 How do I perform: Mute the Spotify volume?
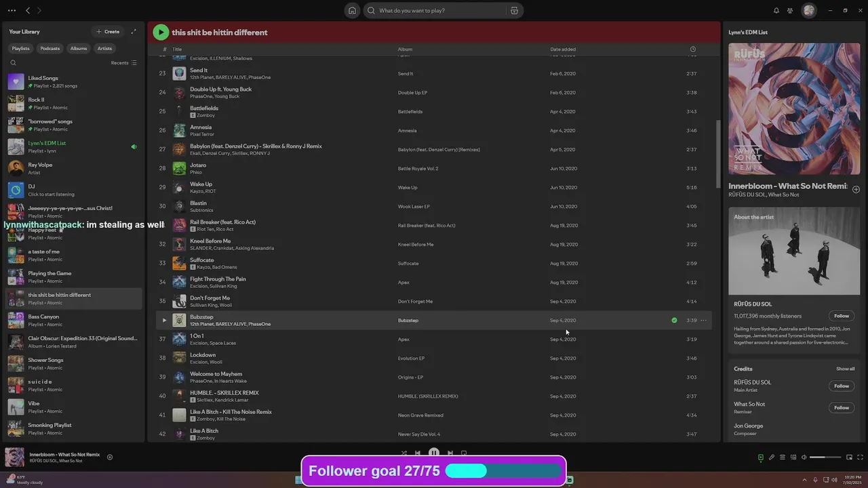tap(804, 457)
